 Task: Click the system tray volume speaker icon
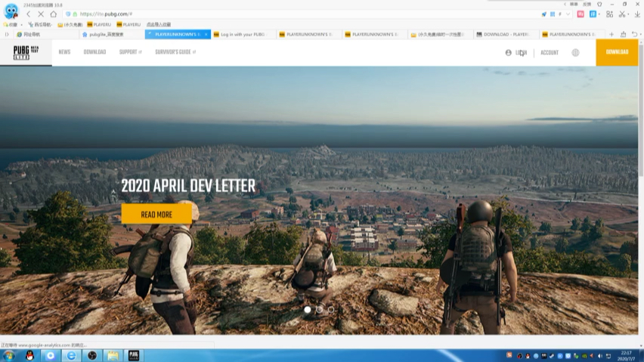tap(600, 356)
